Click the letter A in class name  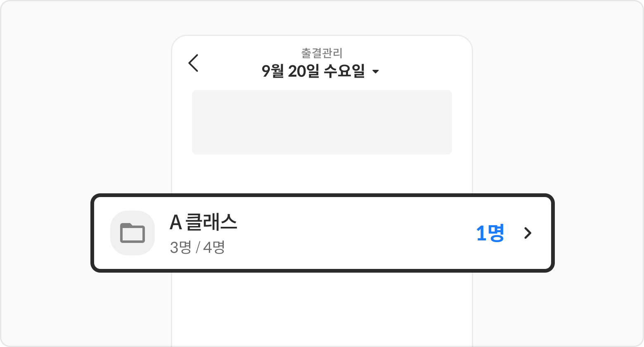coord(175,223)
